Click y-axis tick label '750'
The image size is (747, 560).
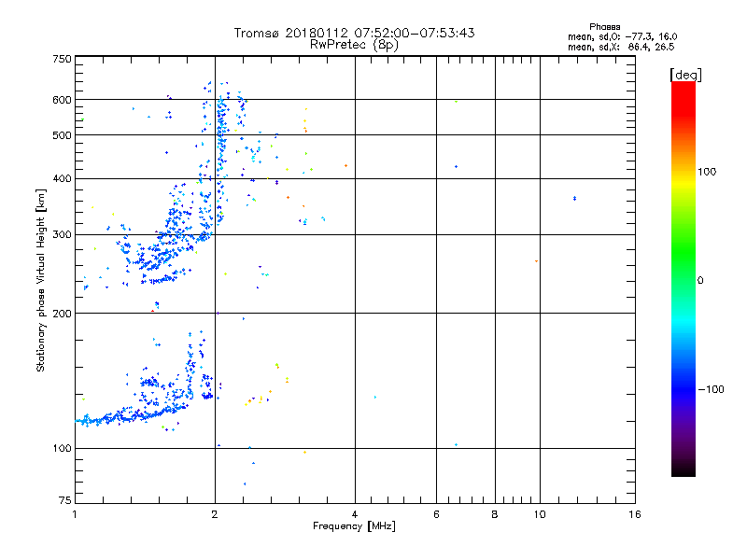pyautogui.click(x=63, y=59)
